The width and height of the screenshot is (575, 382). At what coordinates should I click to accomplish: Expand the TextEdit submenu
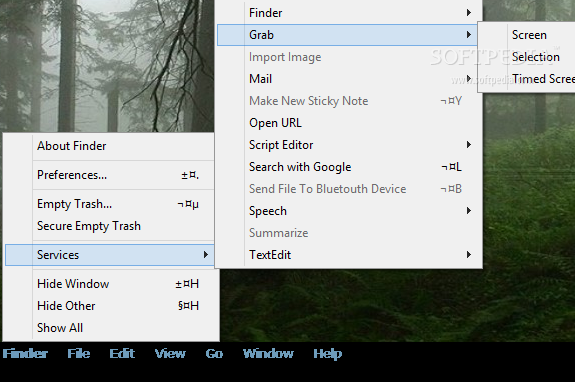(x=347, y=255)
